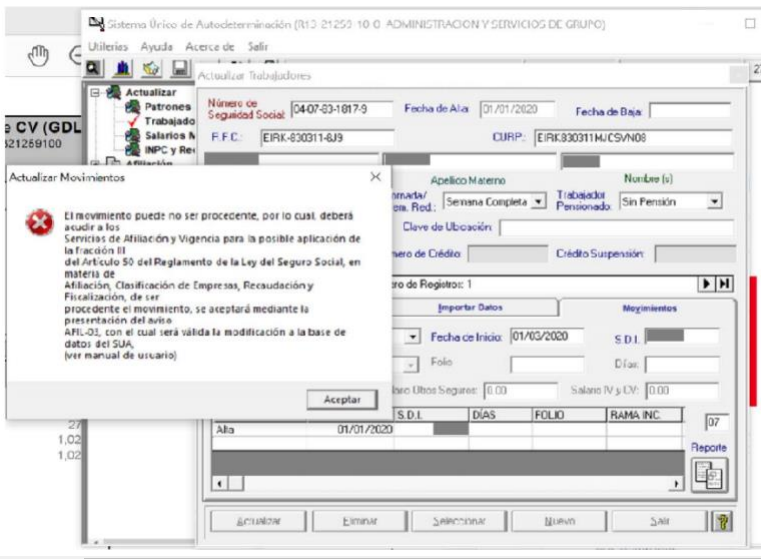Open the Semana Completa dropdown
Image resolution: width=761 pixels, height=559 pixels.
pyautogui.click(x=539, y=201)
